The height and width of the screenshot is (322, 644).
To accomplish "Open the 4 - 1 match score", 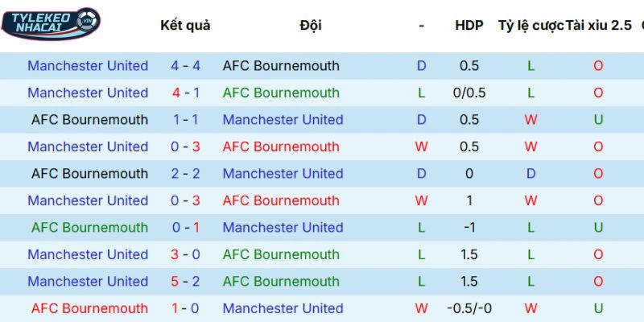I will click(186, 93).
